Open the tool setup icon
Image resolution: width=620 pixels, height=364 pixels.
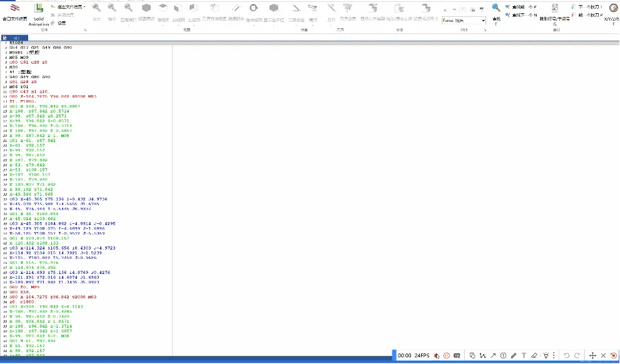[348, 8]
